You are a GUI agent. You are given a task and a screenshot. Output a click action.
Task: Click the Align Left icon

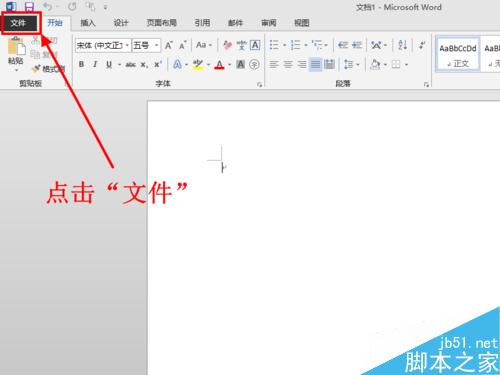[x=274, y=64]
